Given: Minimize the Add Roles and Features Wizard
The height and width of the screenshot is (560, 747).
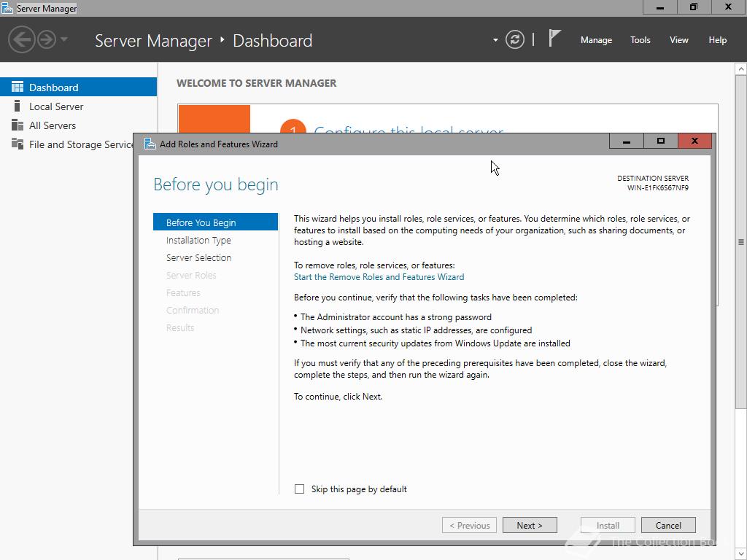Looking at the screenshot, I should 627,141.
